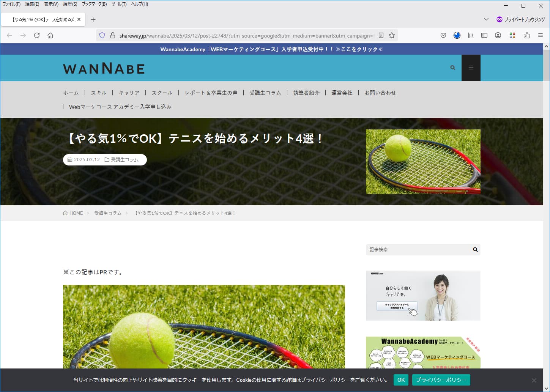The image size is (550, 392).
Task: Click 受講生コラム category tag under title
Action: pos(124,160)
